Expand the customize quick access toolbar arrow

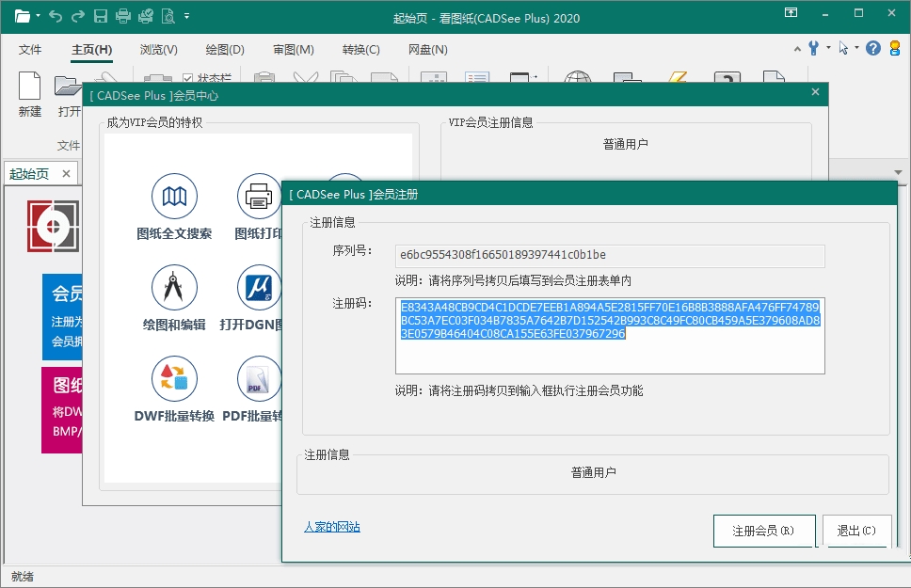point(187,16)
